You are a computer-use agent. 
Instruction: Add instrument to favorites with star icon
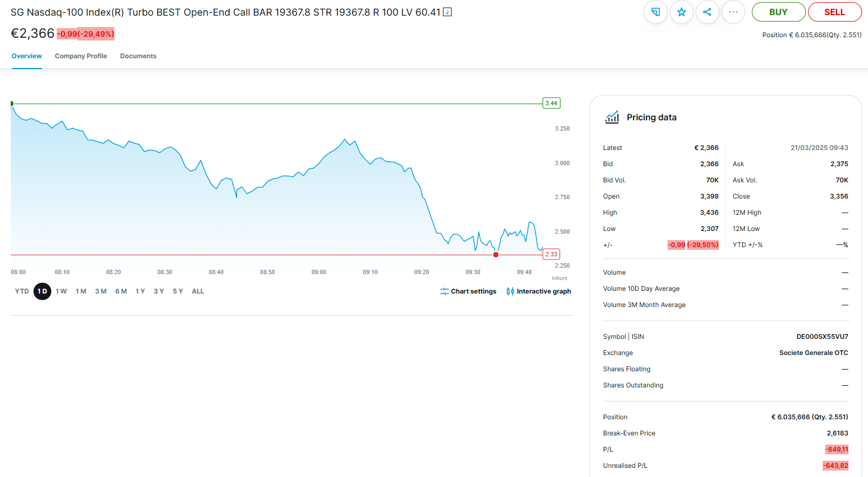(x=681, y=12)
